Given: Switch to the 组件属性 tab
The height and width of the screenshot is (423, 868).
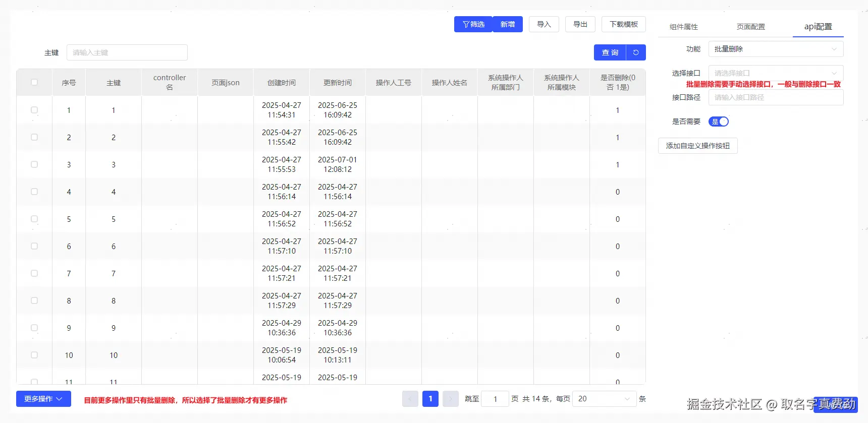Looking at the screenshot, I should coord(683,27).
